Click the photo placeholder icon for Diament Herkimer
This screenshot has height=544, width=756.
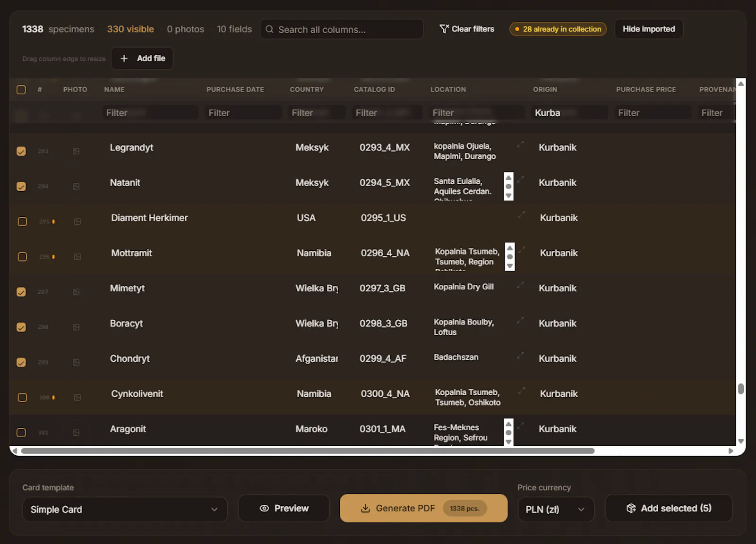click(77, 221)
